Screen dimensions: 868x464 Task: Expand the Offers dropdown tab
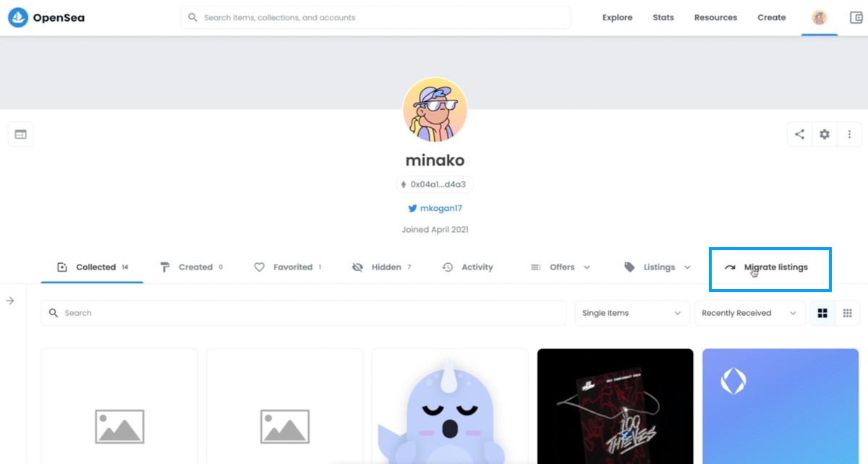click(x=561, y=267)
